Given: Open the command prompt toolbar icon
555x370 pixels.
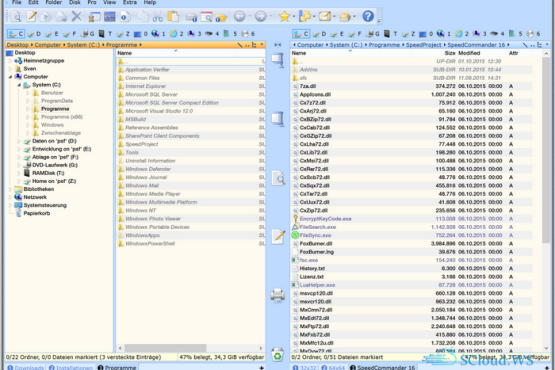Looking at the screenshot, I should click(x=110, y=16).
